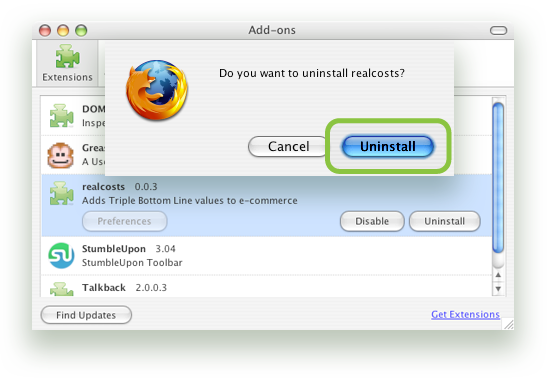Viewport: 550px width, 380px height.
Task: Click Find Updates button
Action: (x=86, y=315)
